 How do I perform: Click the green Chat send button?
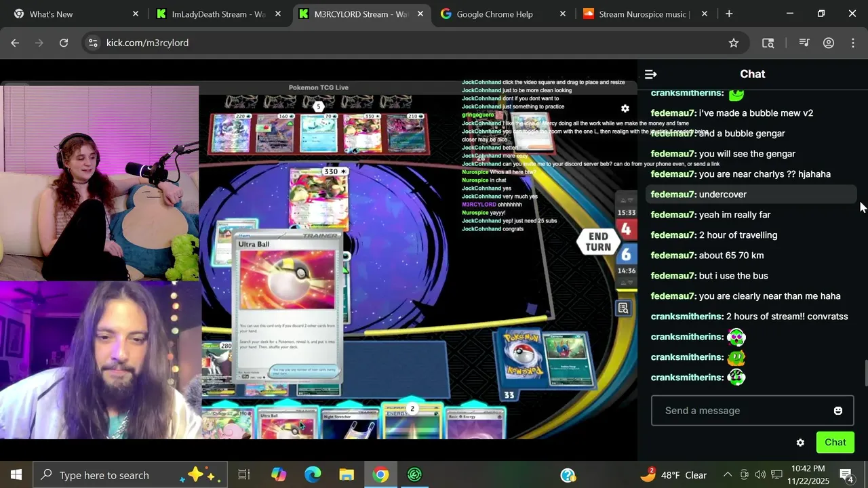point(835,443)
